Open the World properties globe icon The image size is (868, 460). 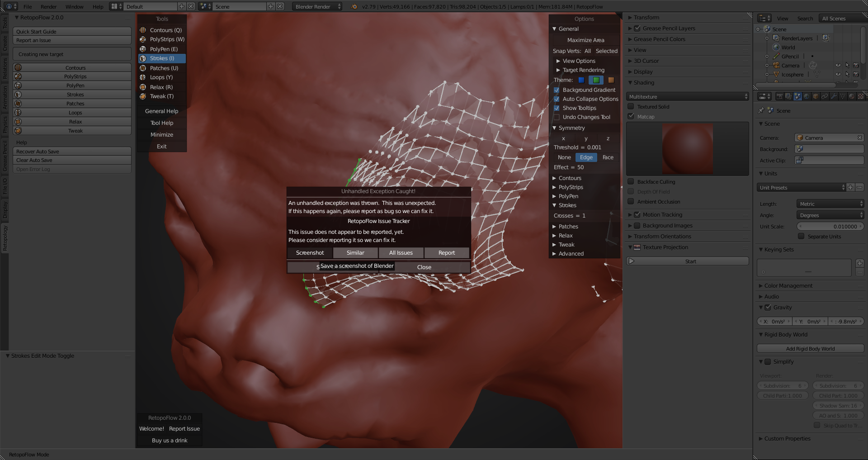pos(806,96)
